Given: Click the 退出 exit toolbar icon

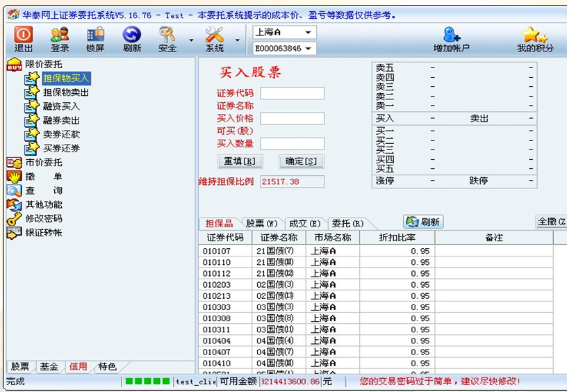Looking at the screenshot, I should tap(24, 39).
